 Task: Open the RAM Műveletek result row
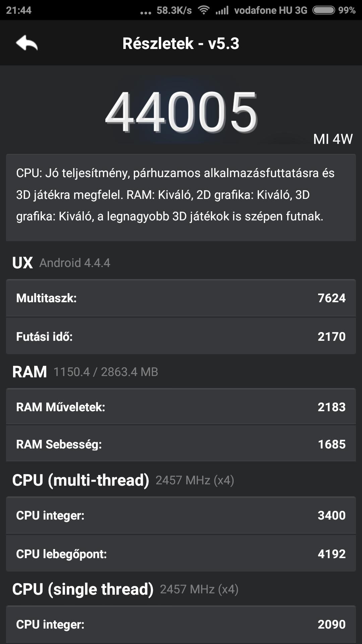[x=181, y=407]
